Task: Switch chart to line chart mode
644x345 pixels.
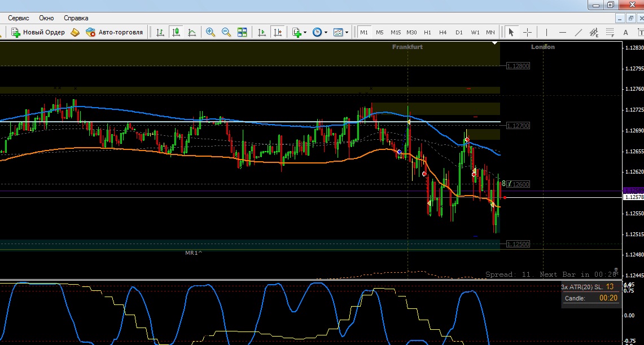Action: (192, 32)
